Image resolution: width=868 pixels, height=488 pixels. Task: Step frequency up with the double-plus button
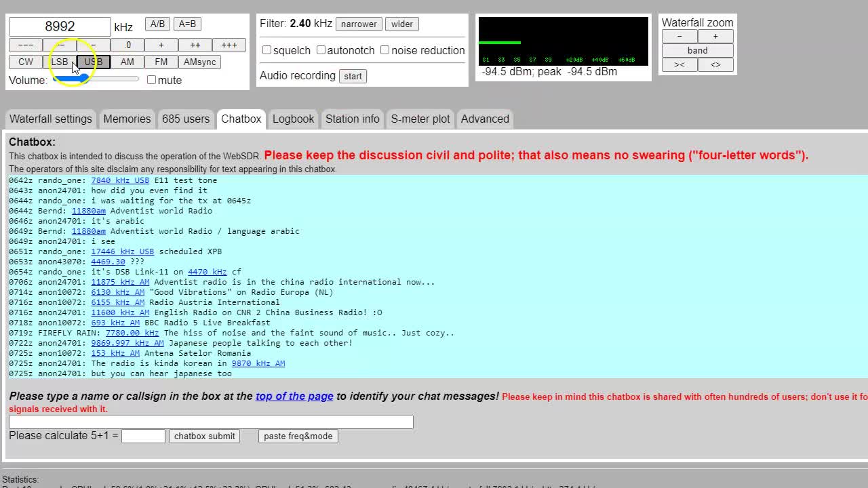[195, 45]
